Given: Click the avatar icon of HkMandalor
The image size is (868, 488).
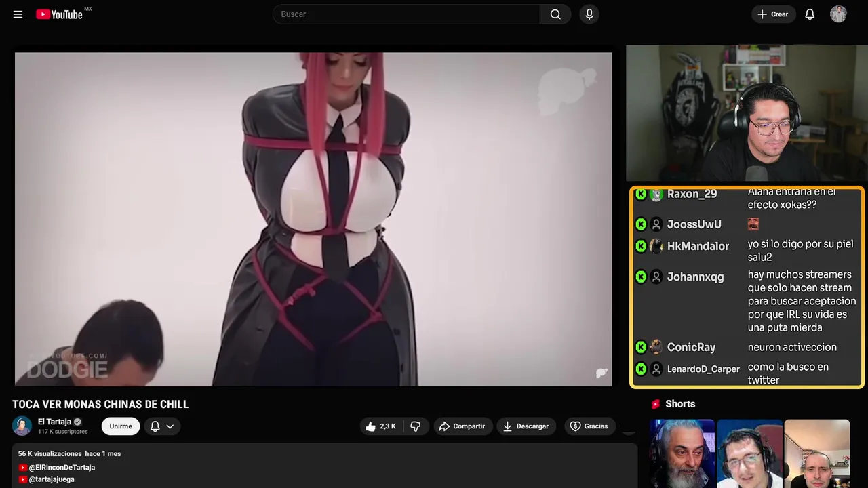Looking at the screenshot, I should [656, 246].
